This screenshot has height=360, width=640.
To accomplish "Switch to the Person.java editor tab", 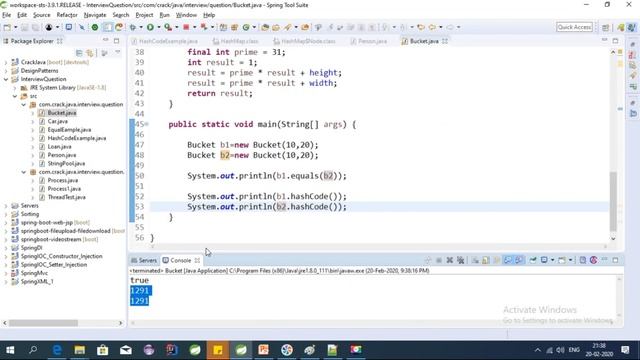I will tap(369, 41).
